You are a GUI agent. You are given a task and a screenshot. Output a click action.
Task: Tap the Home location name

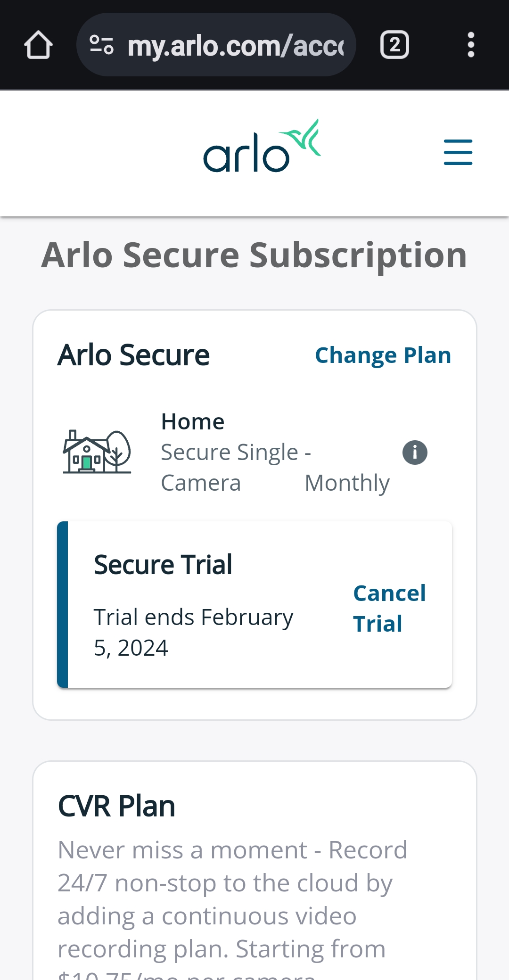click(x=193, y=421)
